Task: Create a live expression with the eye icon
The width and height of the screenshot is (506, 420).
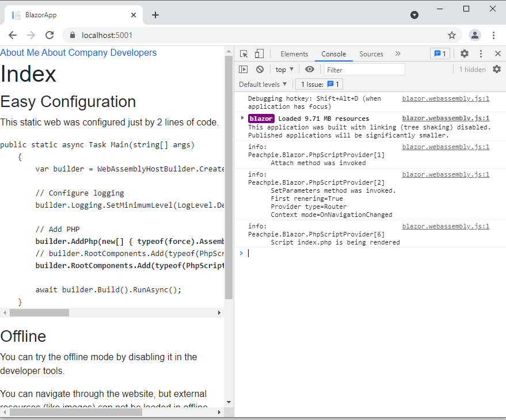Action: coord(310,70)
